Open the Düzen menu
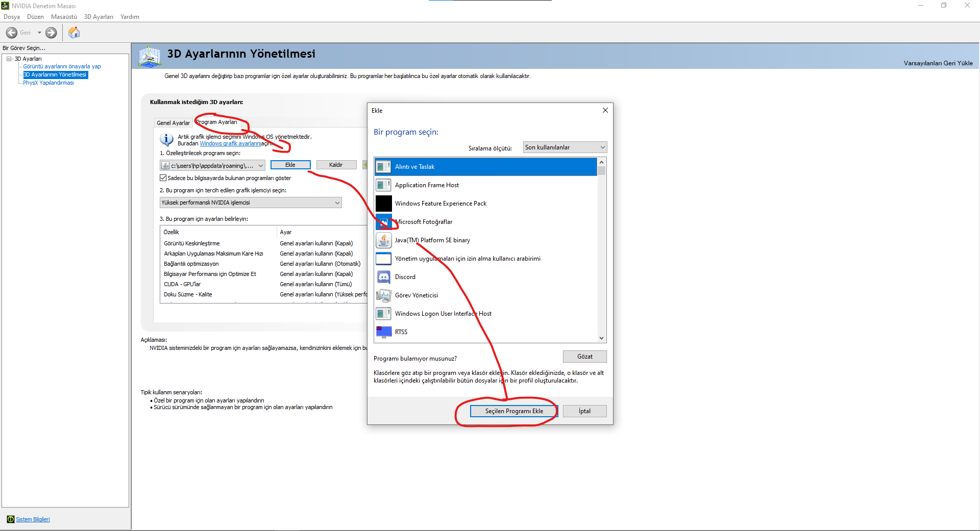 [x=35, y=17]
